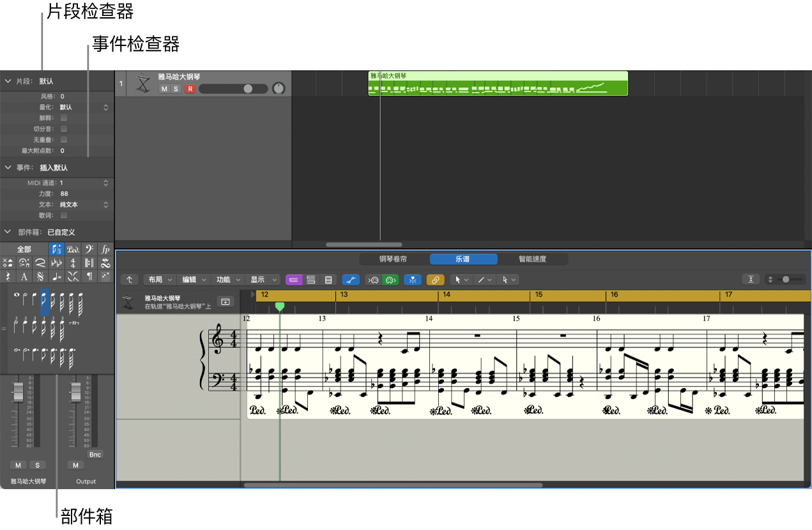Open the 显示 menu

[263, 280]
